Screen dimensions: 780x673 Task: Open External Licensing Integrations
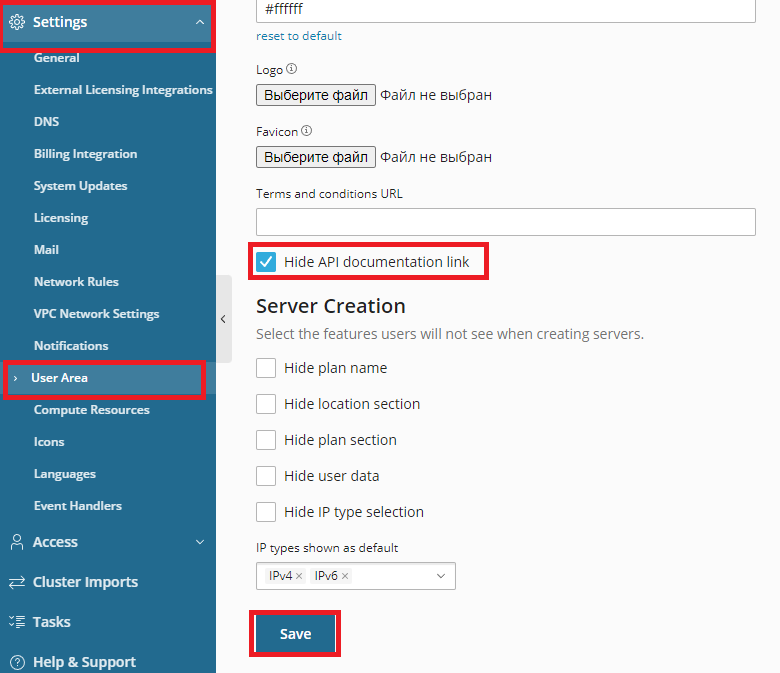click(x=123, y=90)
